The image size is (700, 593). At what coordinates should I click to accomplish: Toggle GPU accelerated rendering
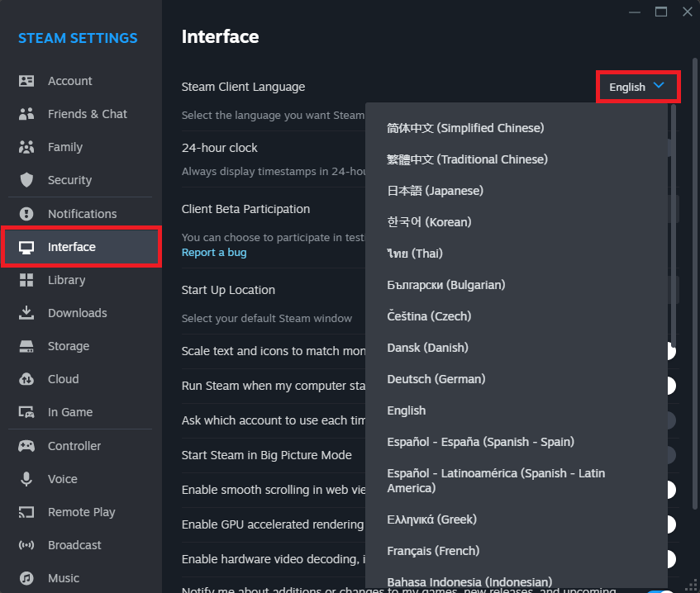point(671,524)
